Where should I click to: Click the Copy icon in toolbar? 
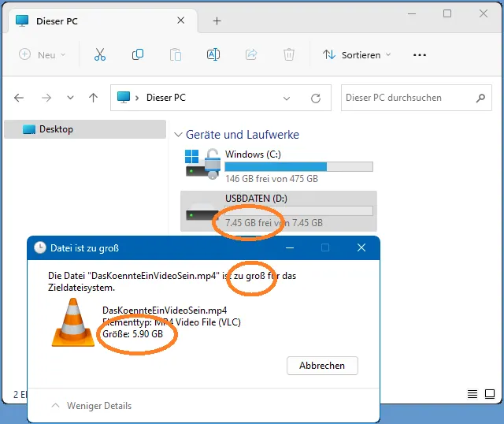(x=138, y=54)
